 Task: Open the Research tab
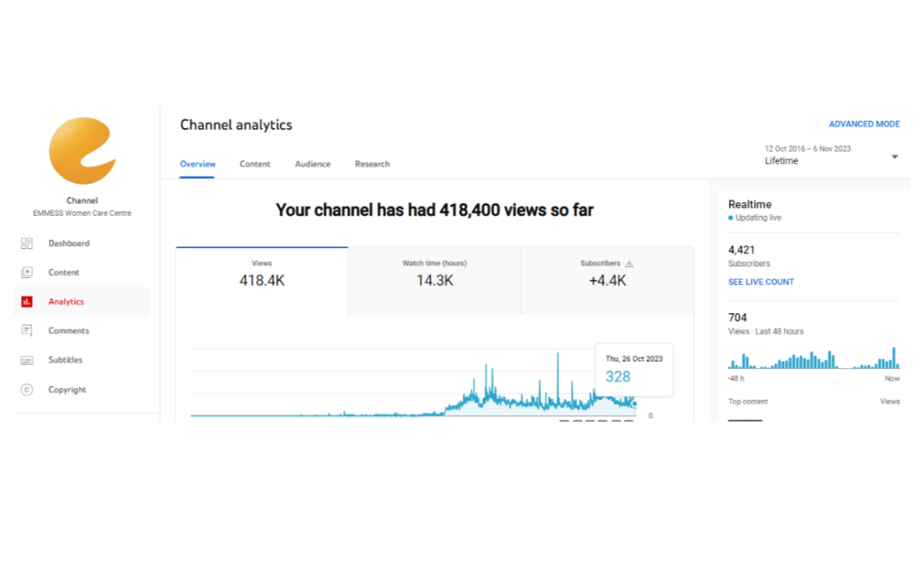pyautogui.click(x=372, y=164)
